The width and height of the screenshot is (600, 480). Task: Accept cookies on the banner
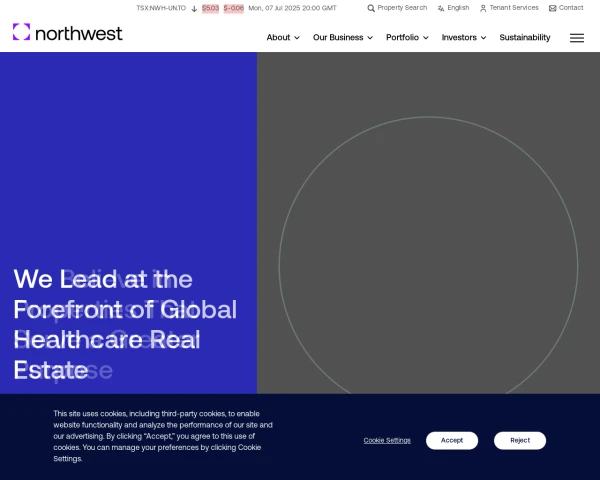(x=452, y=441)
